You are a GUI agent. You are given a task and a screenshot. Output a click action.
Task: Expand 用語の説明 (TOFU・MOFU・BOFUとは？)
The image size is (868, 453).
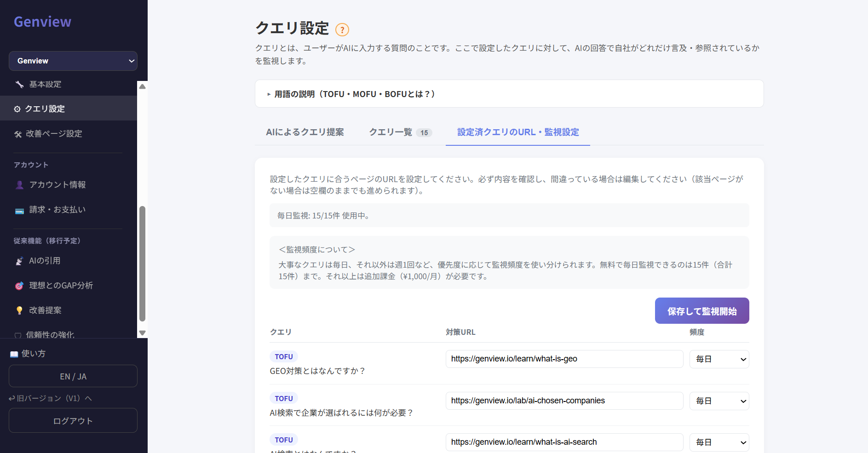(x=509, y=94)
